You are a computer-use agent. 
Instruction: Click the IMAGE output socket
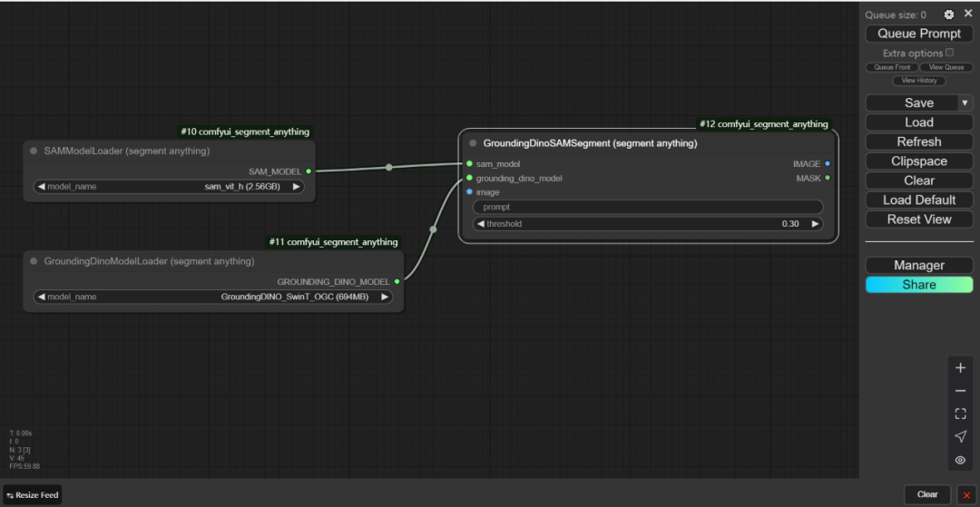(828, 163)
